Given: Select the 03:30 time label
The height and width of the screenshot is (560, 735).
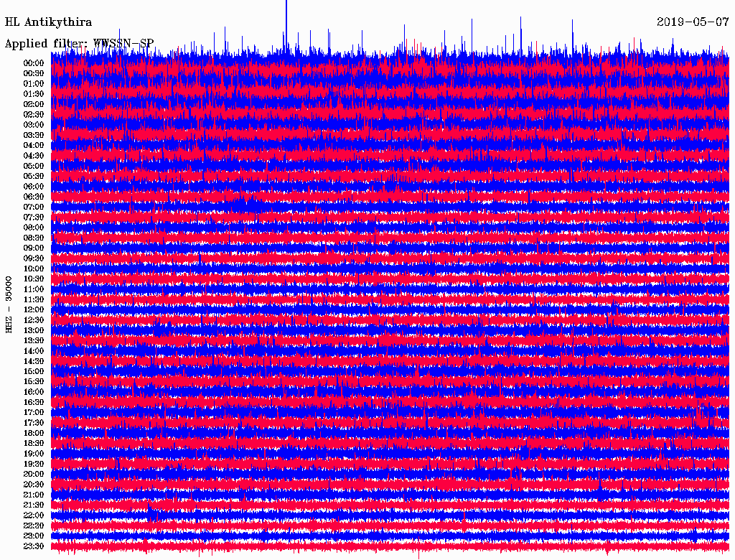Looking at the screenshot, I should click(33, 135).
